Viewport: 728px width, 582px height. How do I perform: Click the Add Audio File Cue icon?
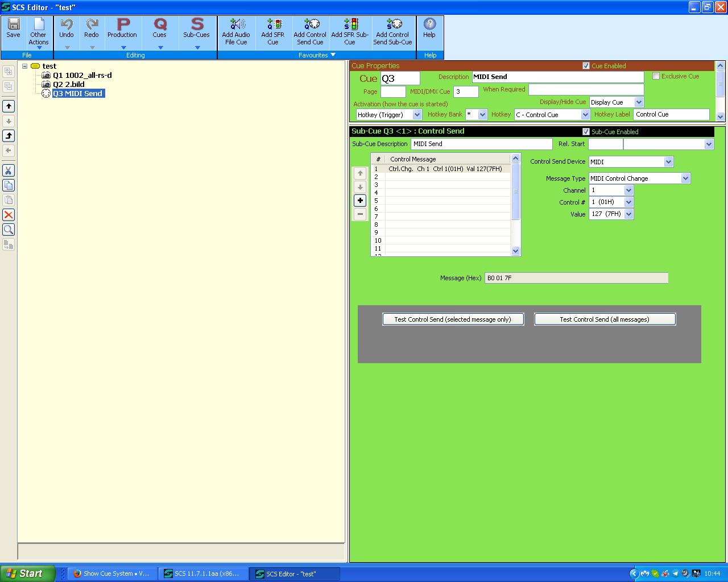236,24
